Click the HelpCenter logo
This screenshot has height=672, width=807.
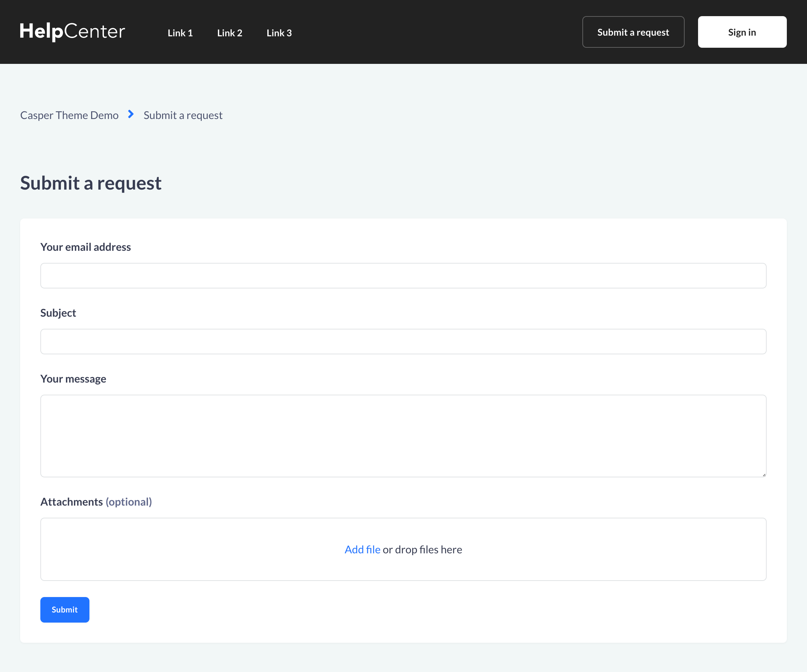[x=72, y=32]
